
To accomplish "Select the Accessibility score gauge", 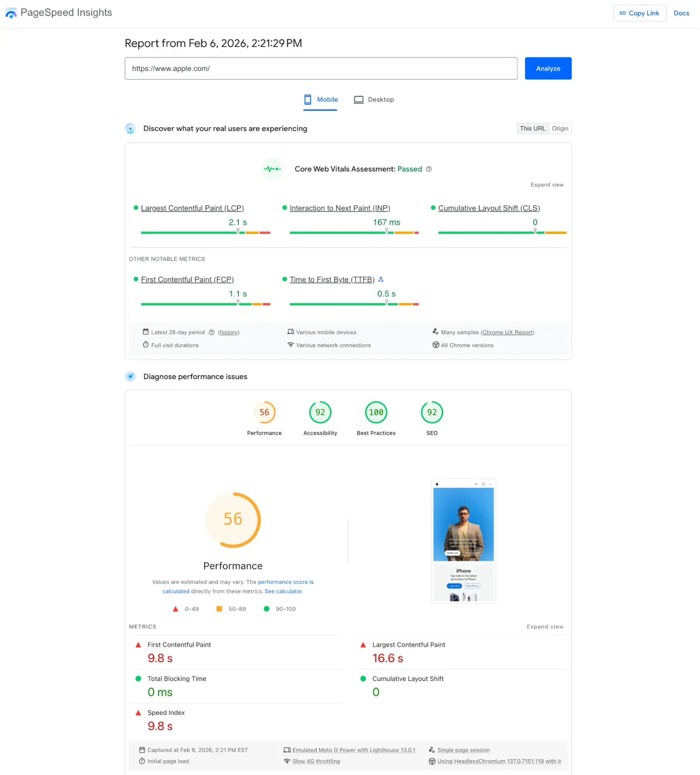I will click(x=320, y=413).
